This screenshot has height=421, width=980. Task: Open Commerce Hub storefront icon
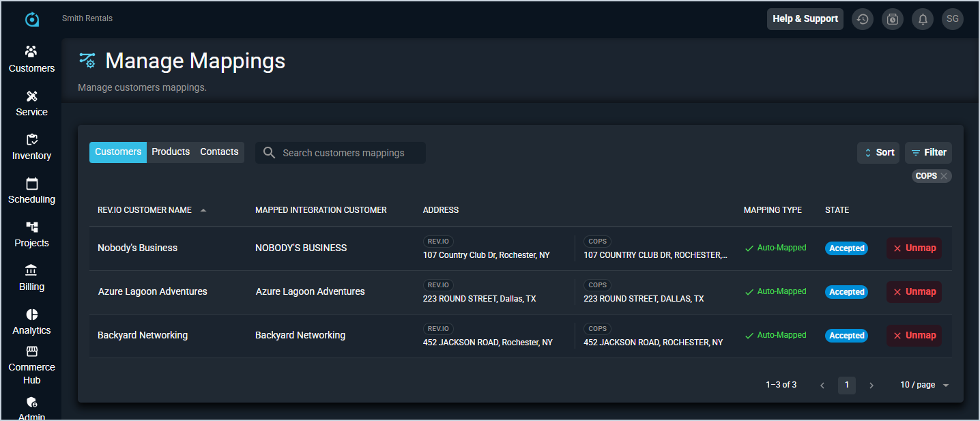(31, 351)
